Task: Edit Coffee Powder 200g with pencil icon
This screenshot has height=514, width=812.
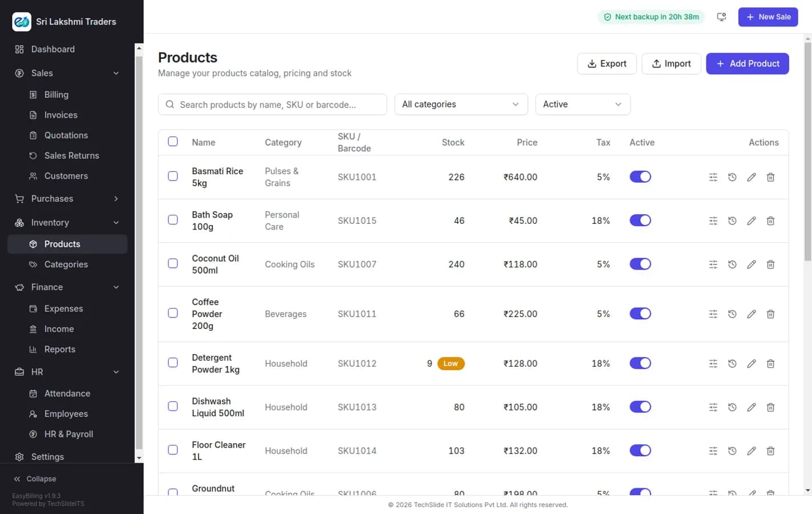Action: [752, 314]
